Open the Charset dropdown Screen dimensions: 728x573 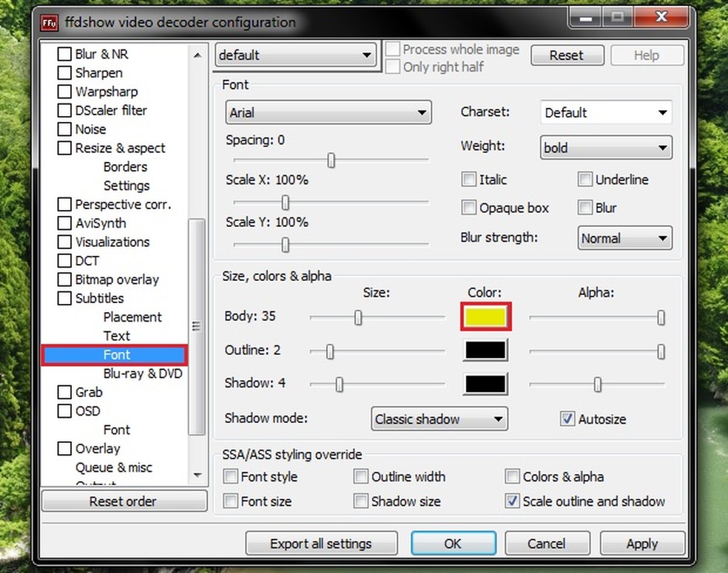click(606, 112)
